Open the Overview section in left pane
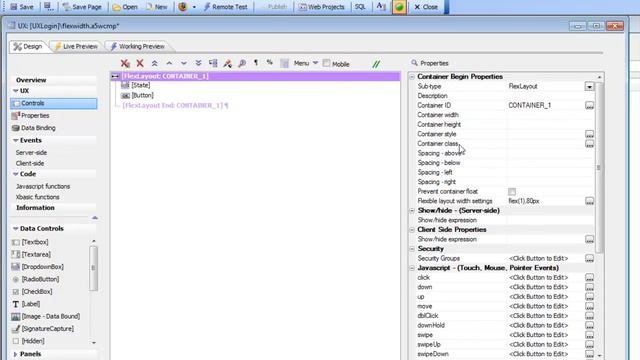This screenshot has width=640, height=360. pyautogui.click(x=31, y=80)
